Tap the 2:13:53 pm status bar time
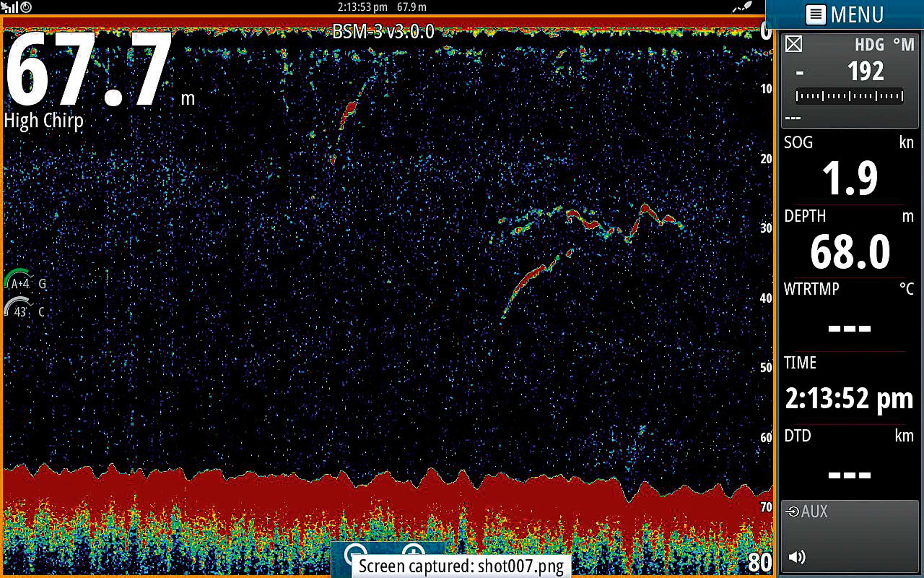This screenshot has height=578, width=924. tap(362, 7)
